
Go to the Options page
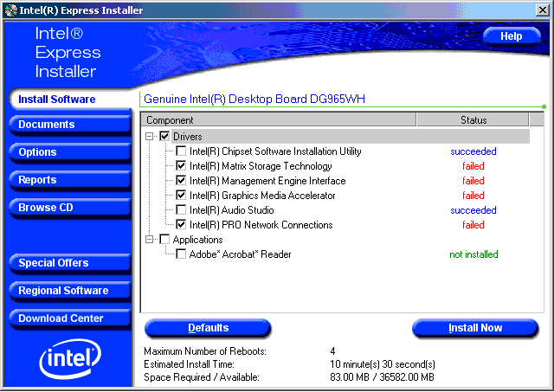tap(70, 152)
